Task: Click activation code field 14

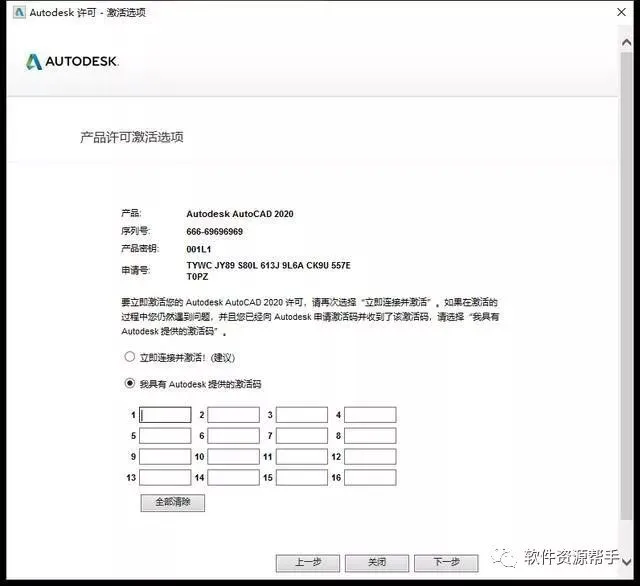Action: [x=233, y=477]
